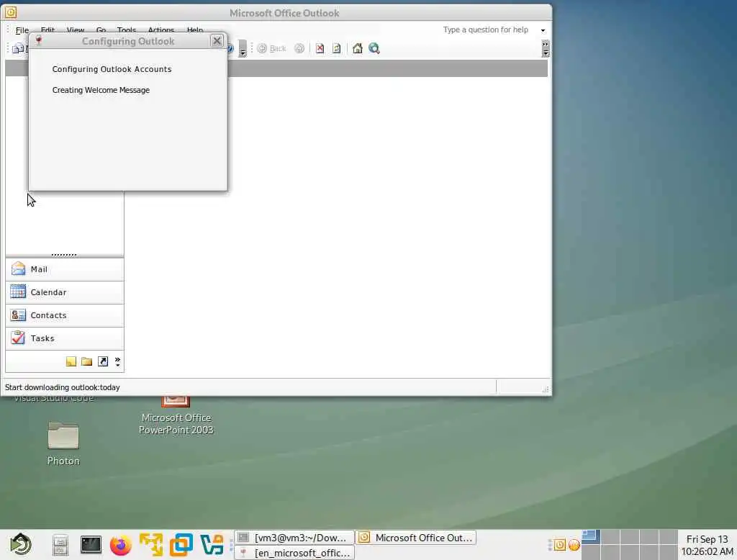Switch to vm3 terminal taskbar window
Viewport: 737px width, 560px height.
point(294,538)
